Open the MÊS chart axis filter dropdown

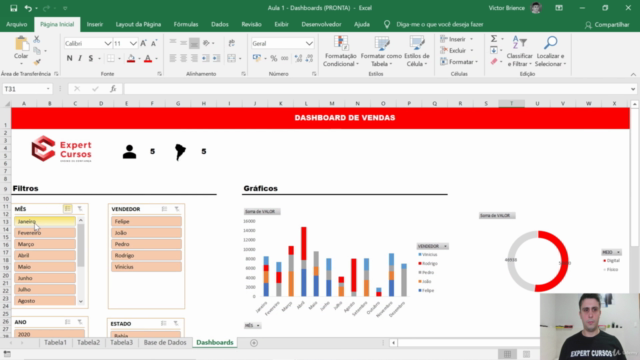pyautogui.click(x=258, y=325)
